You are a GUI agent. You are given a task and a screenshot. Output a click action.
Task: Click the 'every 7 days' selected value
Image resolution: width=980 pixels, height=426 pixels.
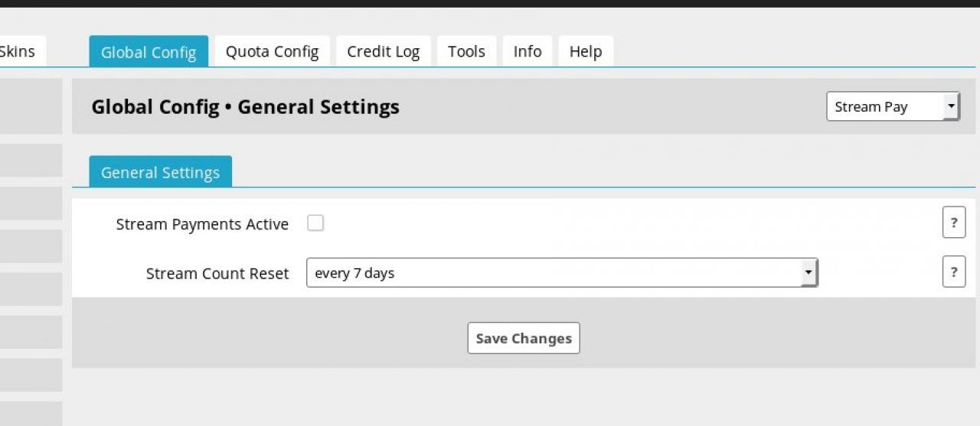354,273
